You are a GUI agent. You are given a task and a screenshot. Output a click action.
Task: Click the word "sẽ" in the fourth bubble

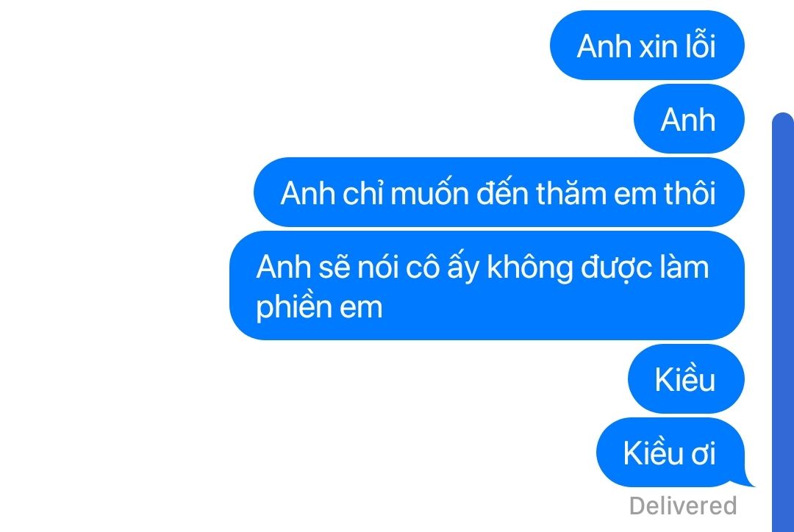[x=335, y=267]
